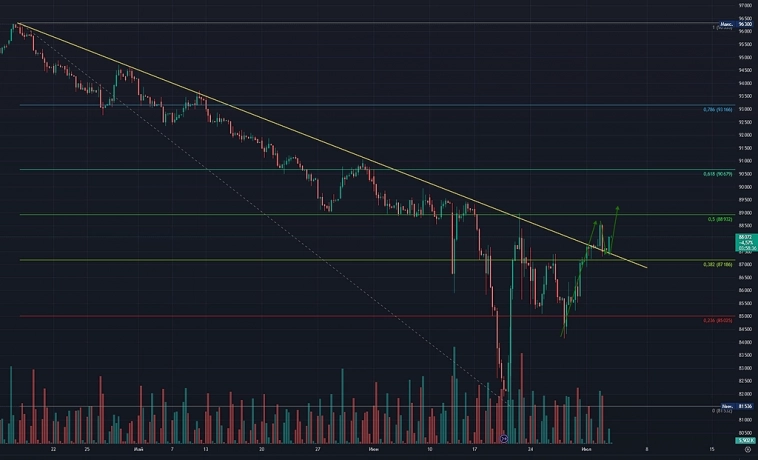758x460 pixels.
Task: Click the volume value tag 5.902K
Action: tap(744, 439)
